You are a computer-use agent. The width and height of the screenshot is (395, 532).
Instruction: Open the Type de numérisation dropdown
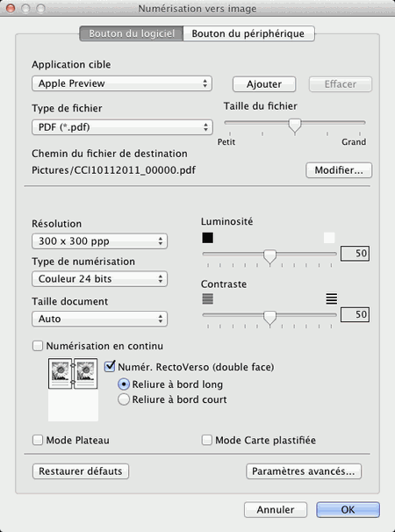[99, 279]
